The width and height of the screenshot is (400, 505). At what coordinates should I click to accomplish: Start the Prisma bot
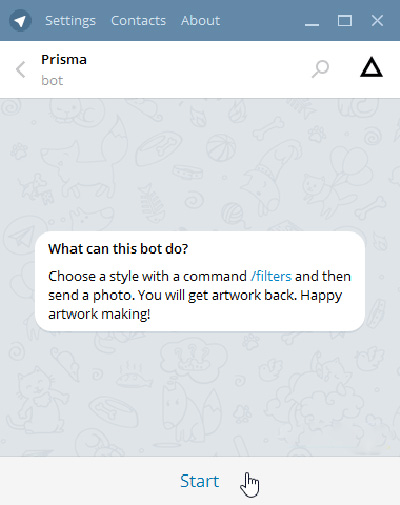(x=200, y=481)
